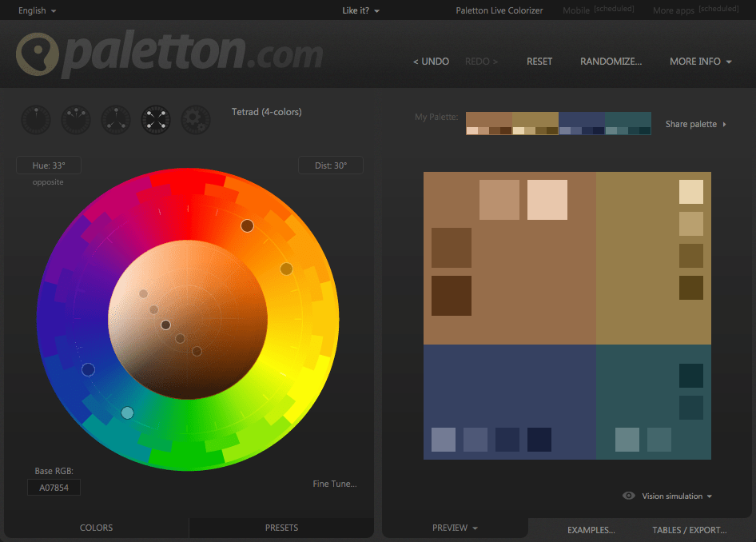This screenshot has height=542, width=756.
Task: Click the Base RGB input field
Action: coord(54,488)
